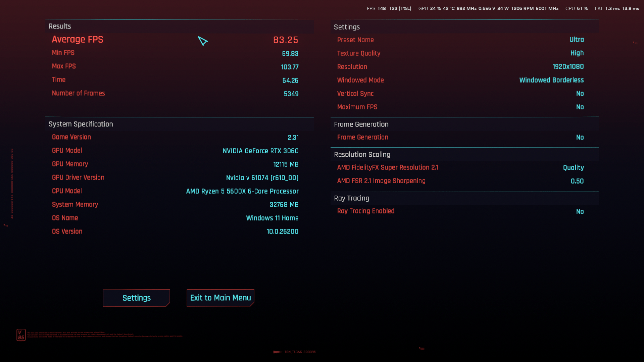Click AMD Ryzen 5 5600X processor text
This screenshot has width=644, height=362.
[242, 191]
